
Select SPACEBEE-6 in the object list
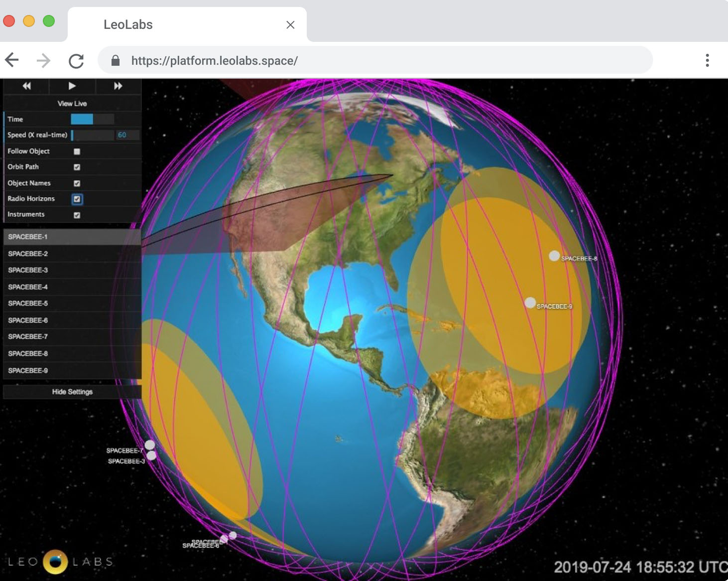72,320
